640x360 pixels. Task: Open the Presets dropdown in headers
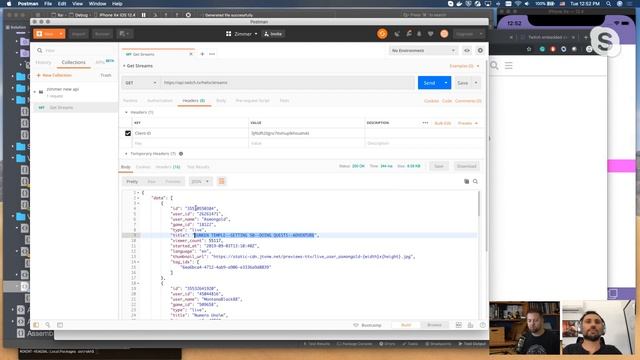468,123
